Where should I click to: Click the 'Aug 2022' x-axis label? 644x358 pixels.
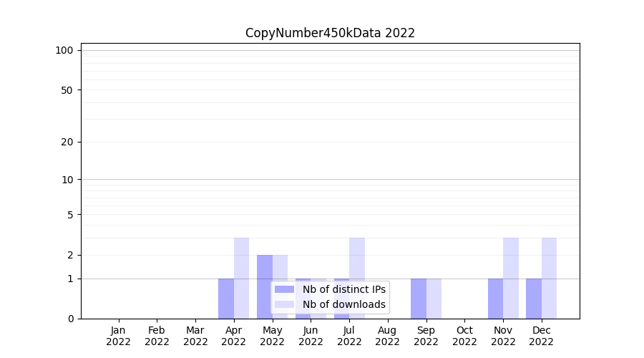click(387, 336)
